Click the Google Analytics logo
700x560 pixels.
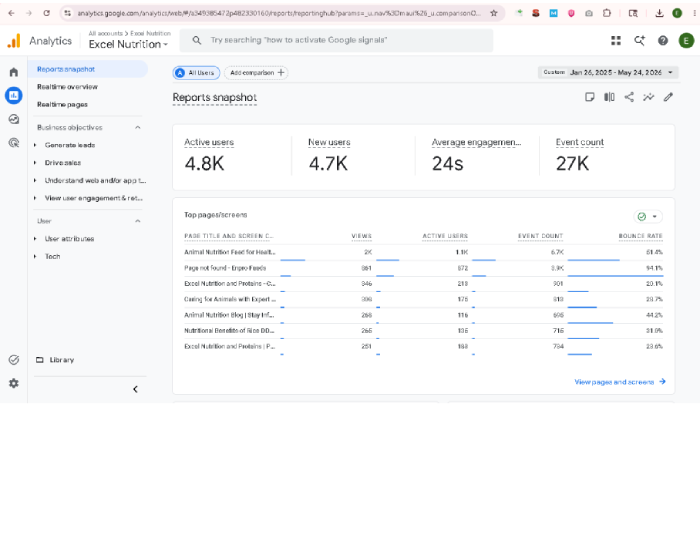click(x=14, y=41)
